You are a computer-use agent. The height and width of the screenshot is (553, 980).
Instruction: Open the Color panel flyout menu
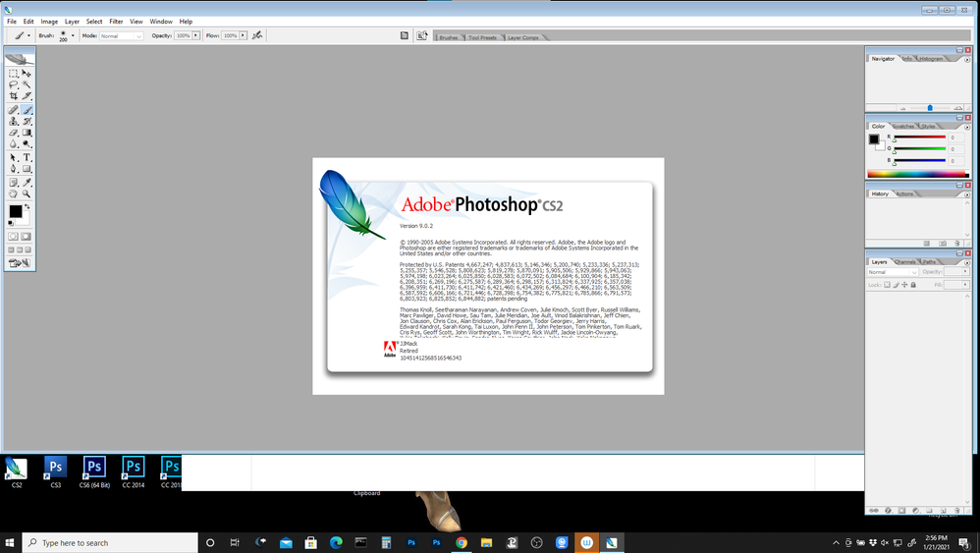point(967,127)
